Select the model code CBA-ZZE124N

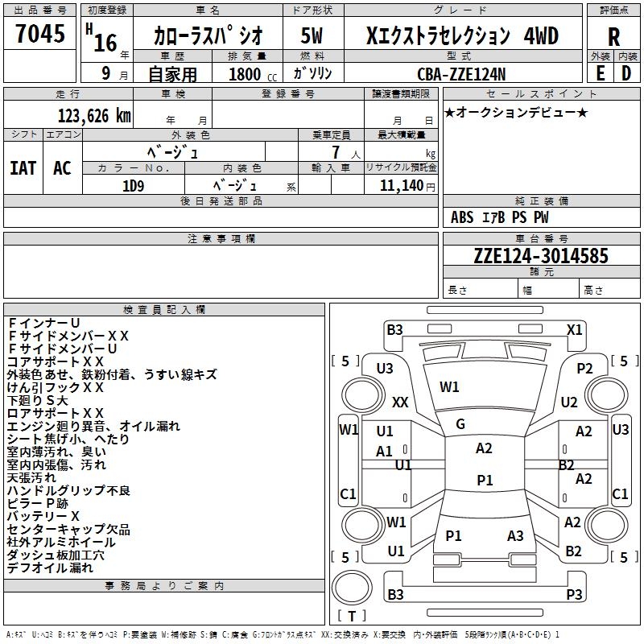click(461, 74)
